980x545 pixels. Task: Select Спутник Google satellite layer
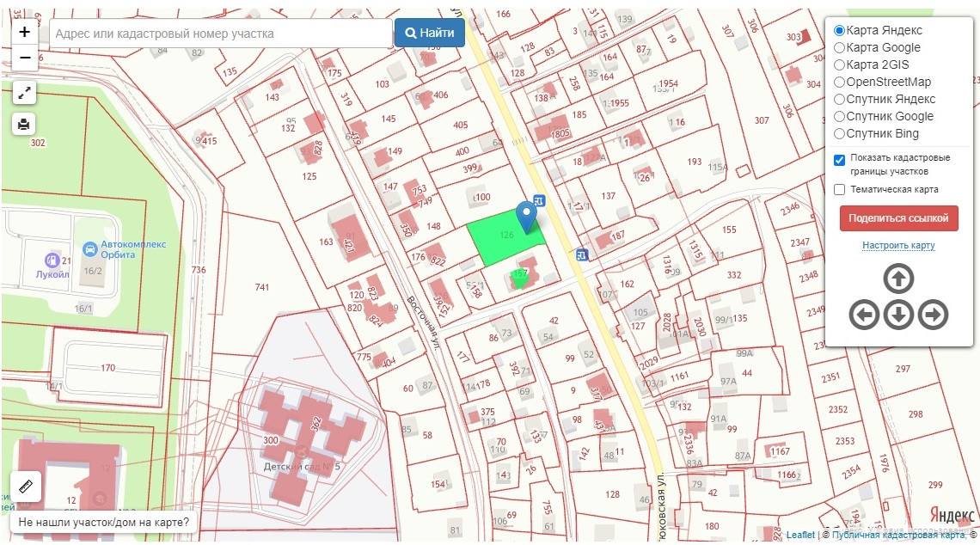point(839,116)
